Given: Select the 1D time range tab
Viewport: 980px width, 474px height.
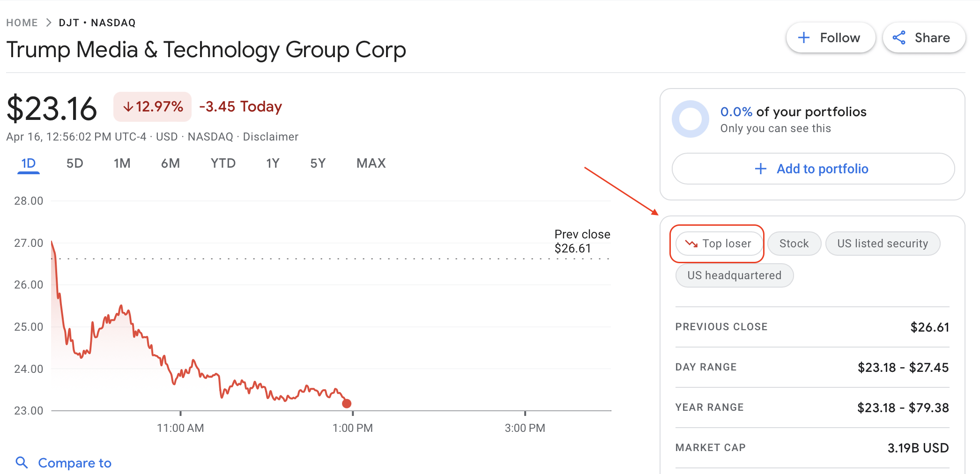Looking at the screenshot, I should tap(29, 163).
